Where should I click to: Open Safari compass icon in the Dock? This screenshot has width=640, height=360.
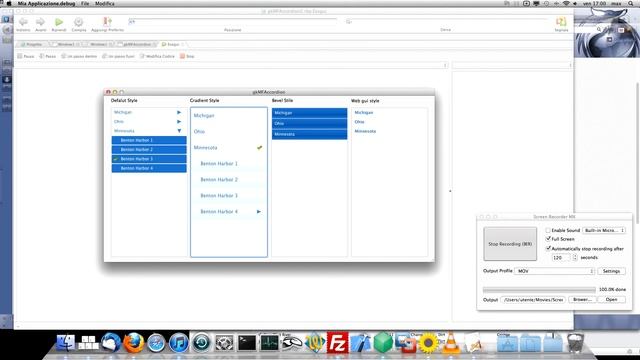point(156,343)
